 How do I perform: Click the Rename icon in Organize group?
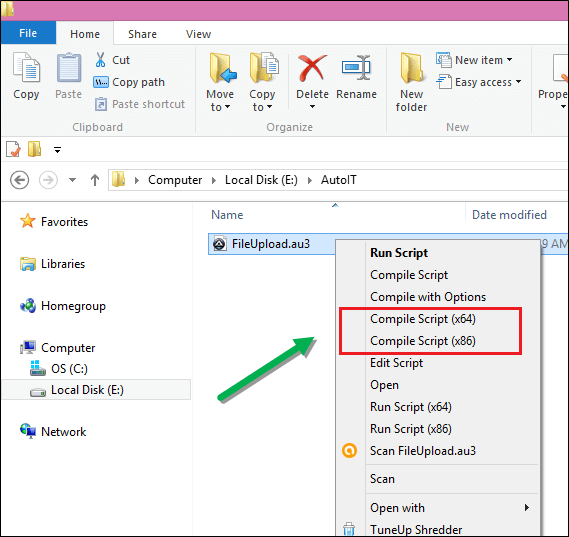click(356, 67)
